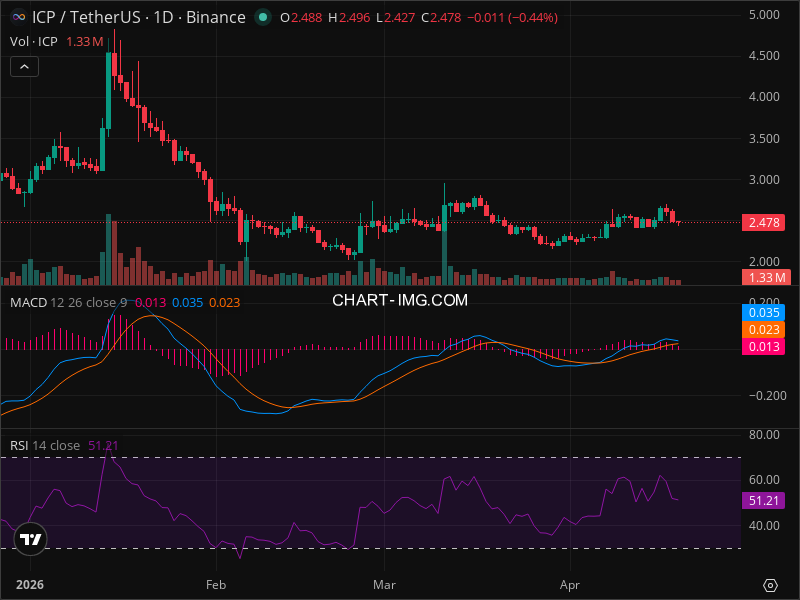Click the change −0.011 (−0.44%) value
This screenshot has width=800, height=600.
tap(512, 18)
